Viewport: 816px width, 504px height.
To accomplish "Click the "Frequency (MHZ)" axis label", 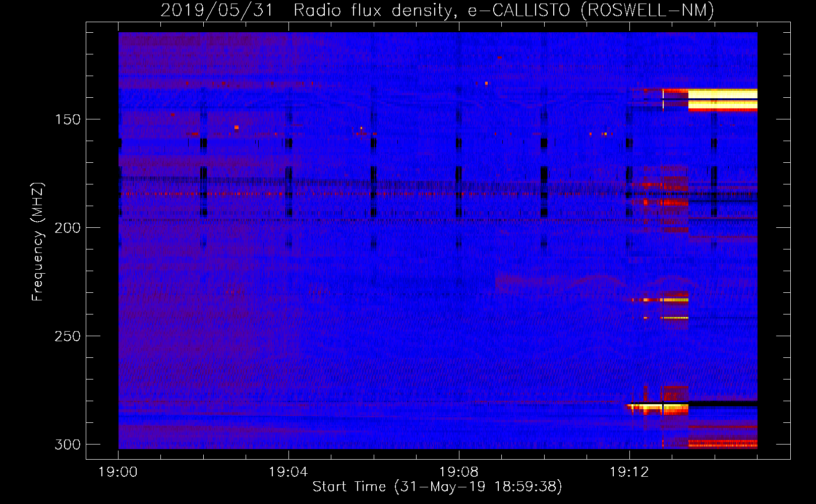I will pyautogui.click(x=38, y=242).
